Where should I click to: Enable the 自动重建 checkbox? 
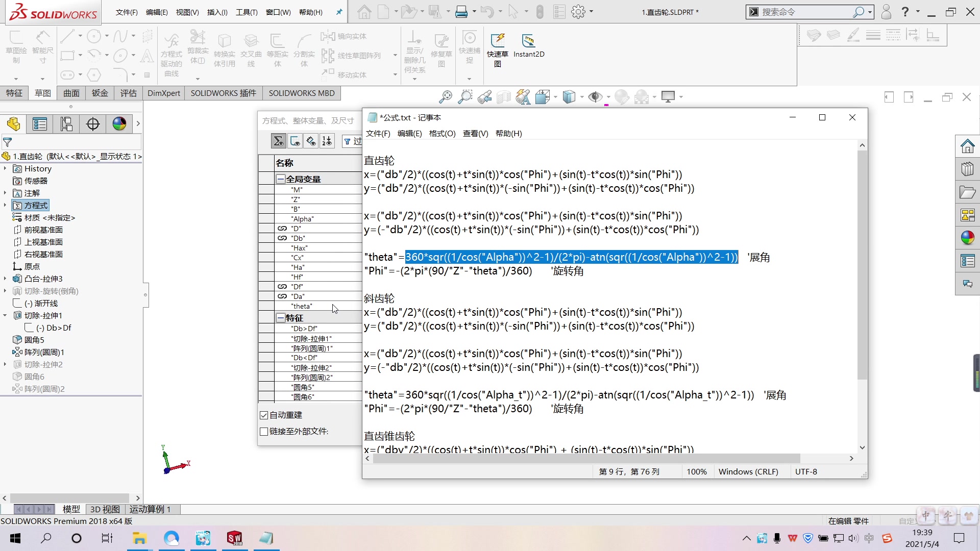click(x=263, y=414)
